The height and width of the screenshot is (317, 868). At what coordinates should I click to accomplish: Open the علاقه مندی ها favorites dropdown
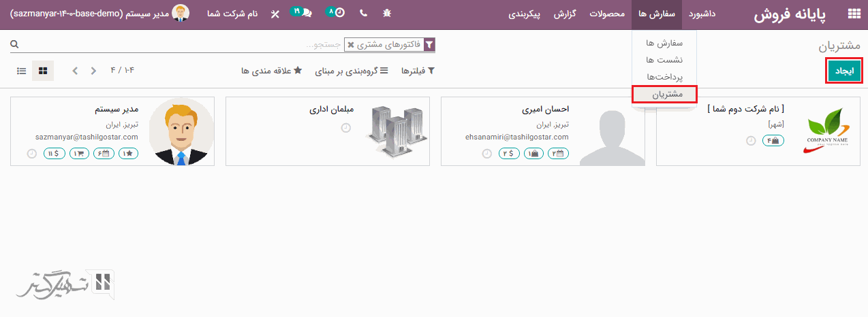coord(271,71)
